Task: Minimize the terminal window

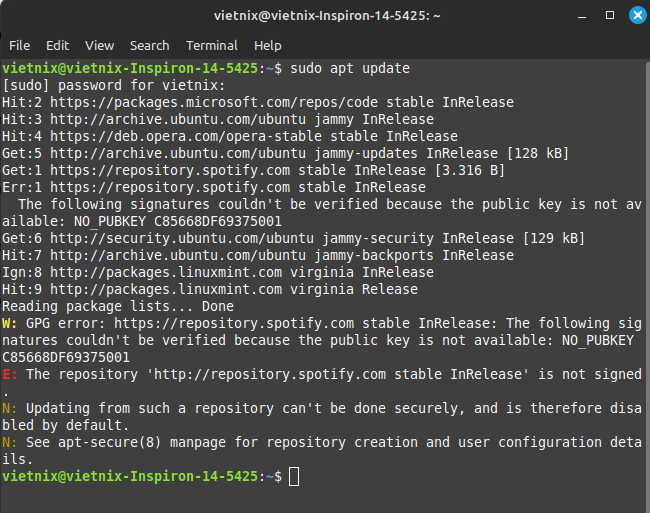Action: click(582, 17)
